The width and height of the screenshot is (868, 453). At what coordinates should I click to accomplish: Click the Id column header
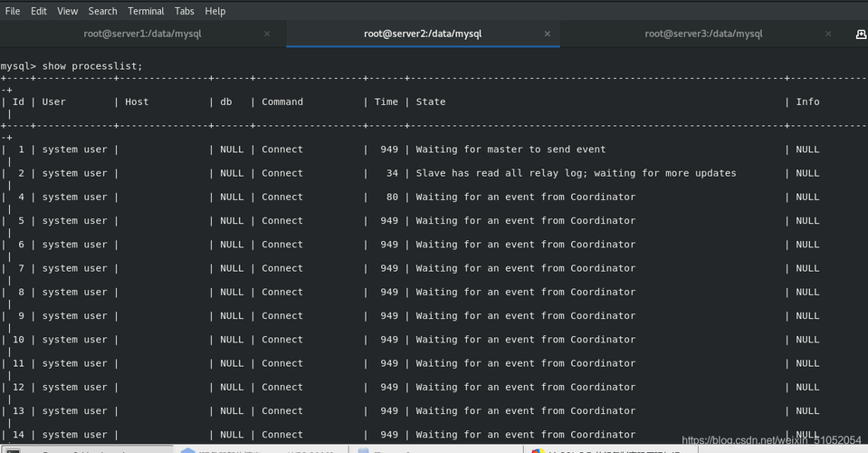coord(18,101)
